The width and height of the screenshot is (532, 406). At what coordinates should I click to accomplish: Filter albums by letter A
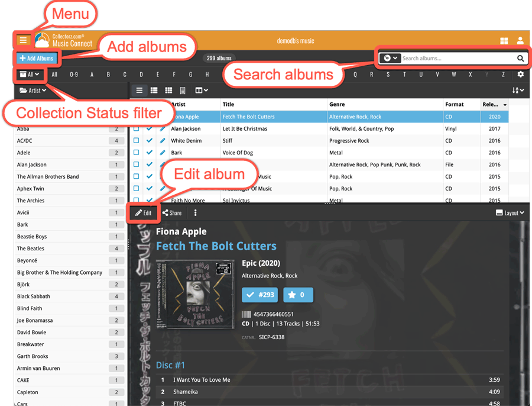[x=92, y=75]
